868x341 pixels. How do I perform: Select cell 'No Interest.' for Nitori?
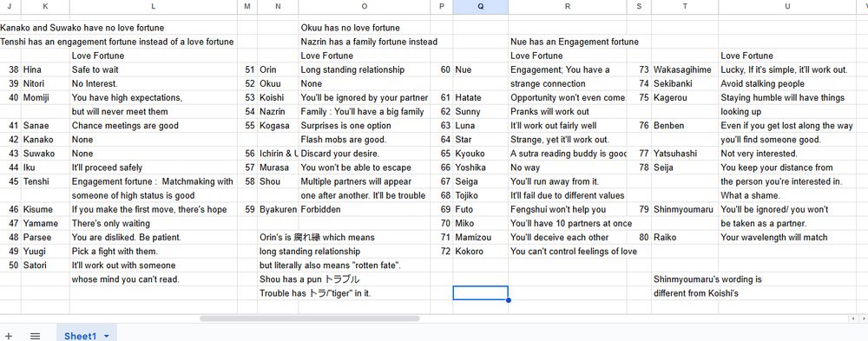pos(154,83)
